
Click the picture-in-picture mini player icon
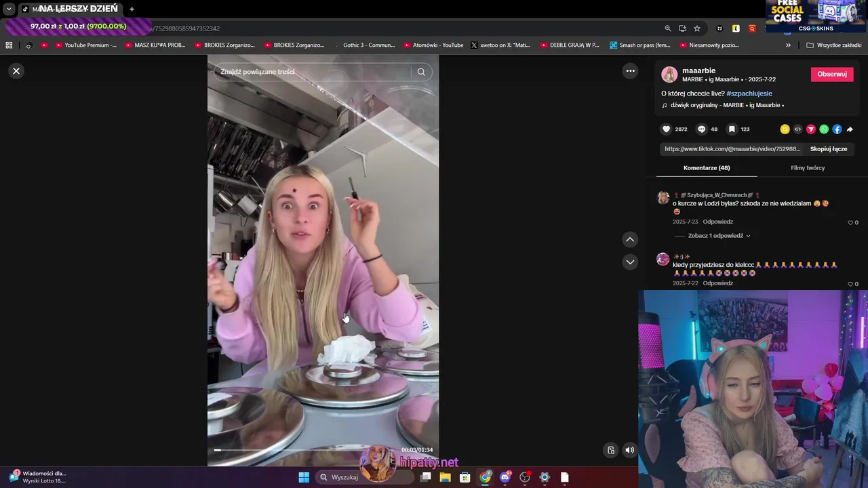611,449
